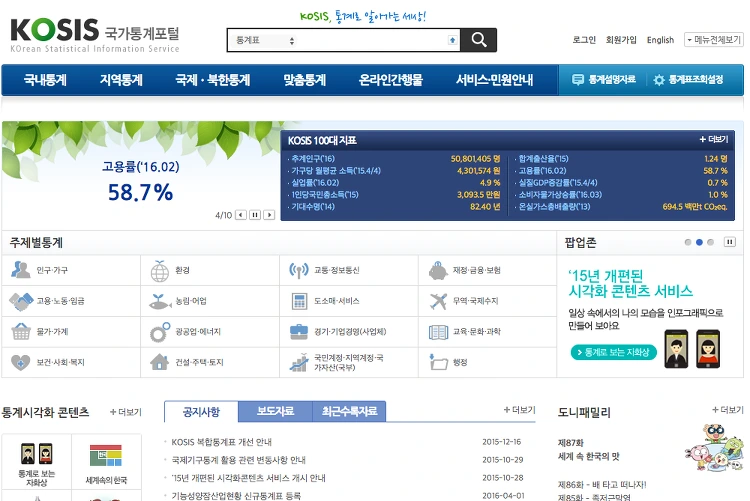Select third 팝업존 slide dot
Screen dimensions: 750x501
(x=710, y=243)
